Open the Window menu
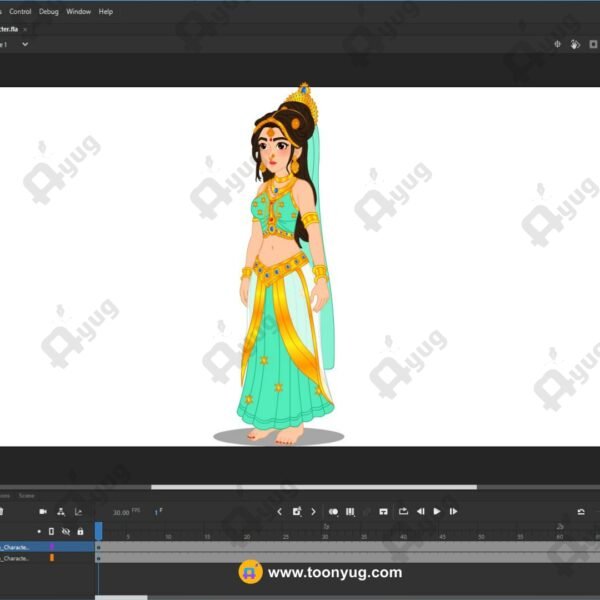This screenshot has height=600, width=600. 78,11
